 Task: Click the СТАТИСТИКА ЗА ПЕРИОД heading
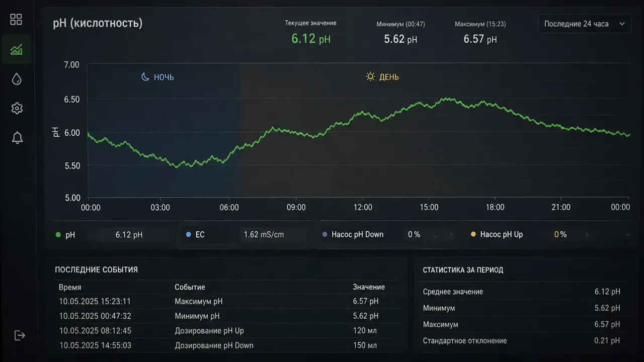[463, 270]
